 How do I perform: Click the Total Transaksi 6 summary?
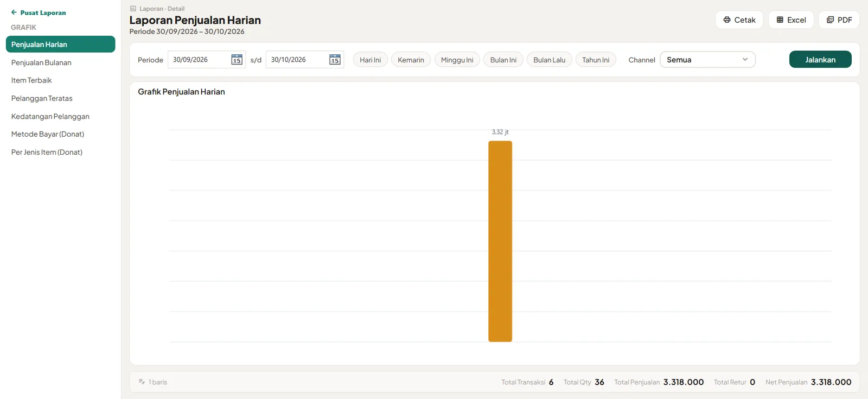coord(527,382)
